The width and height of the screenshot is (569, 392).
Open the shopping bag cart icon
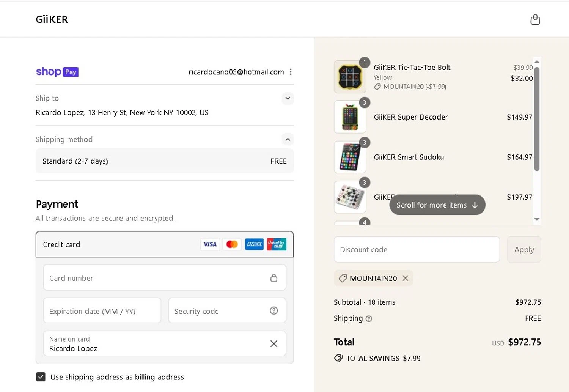[x=535, y=19]
